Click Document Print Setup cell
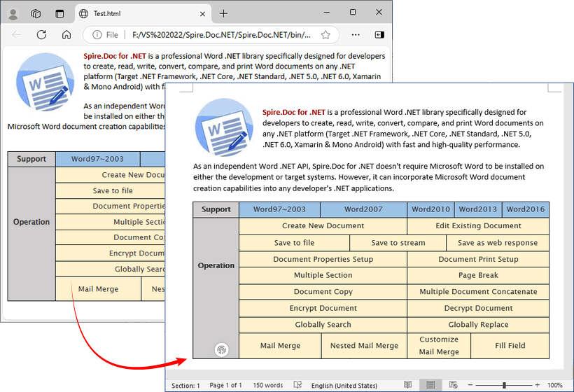The image size is (574, 392). coord(478,259)
